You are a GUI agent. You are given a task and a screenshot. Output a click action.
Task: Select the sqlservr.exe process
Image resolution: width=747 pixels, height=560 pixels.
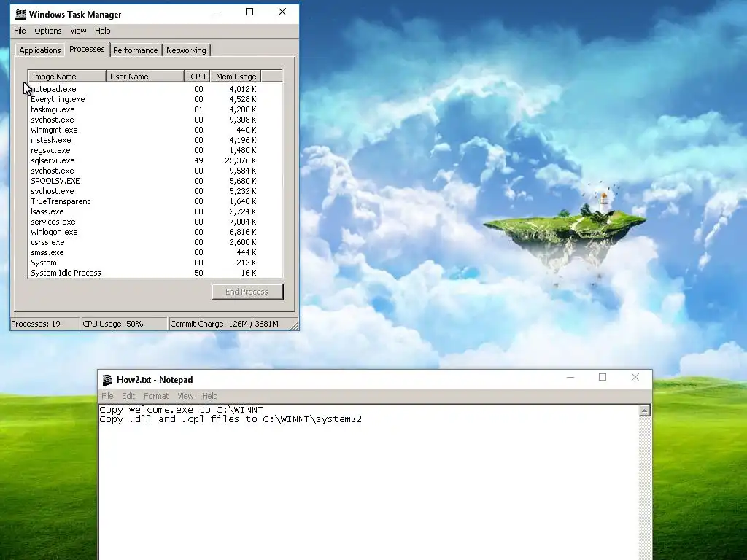click(155, 160)
